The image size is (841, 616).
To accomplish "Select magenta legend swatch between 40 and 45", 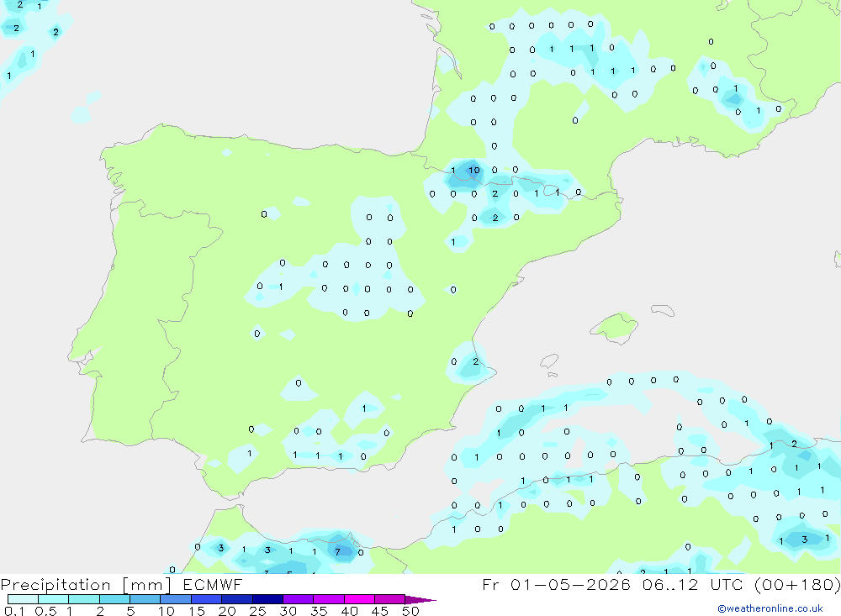I will 359,599.
